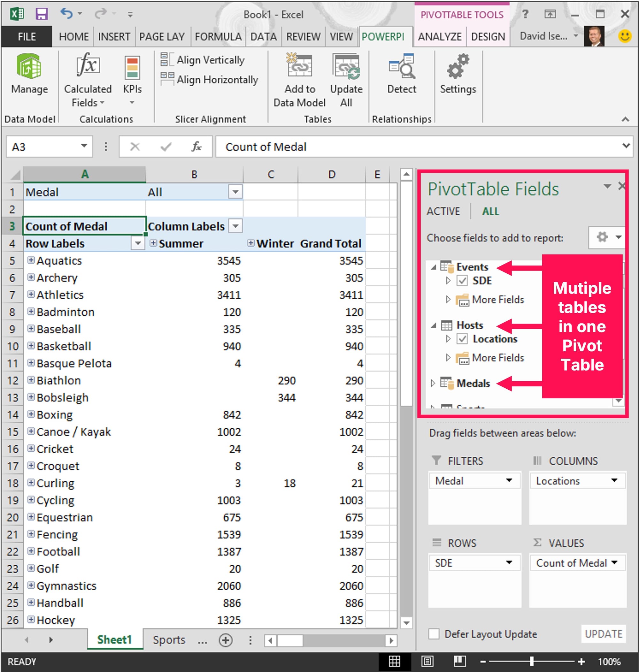This screenshot has height=672, width=639.
Task: Click the vertical scrollbar down arrow
Action: pos(406,622)
